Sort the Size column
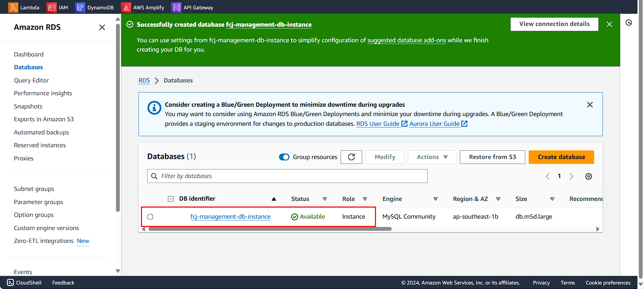This screenshot has height=289, width=644. [x=552, y=199]
